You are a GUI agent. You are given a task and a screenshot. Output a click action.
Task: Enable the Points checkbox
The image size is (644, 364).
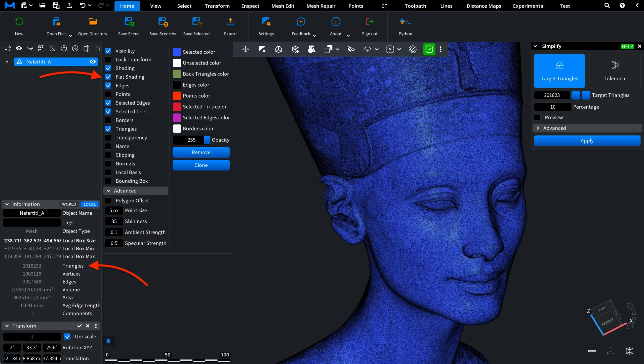tap(108, 94)
